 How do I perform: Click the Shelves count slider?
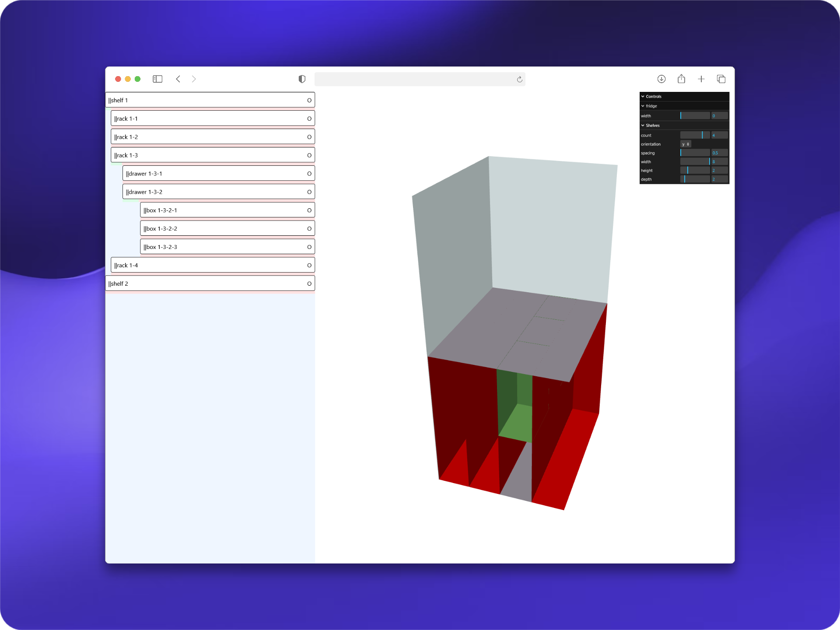click(695, 135)
